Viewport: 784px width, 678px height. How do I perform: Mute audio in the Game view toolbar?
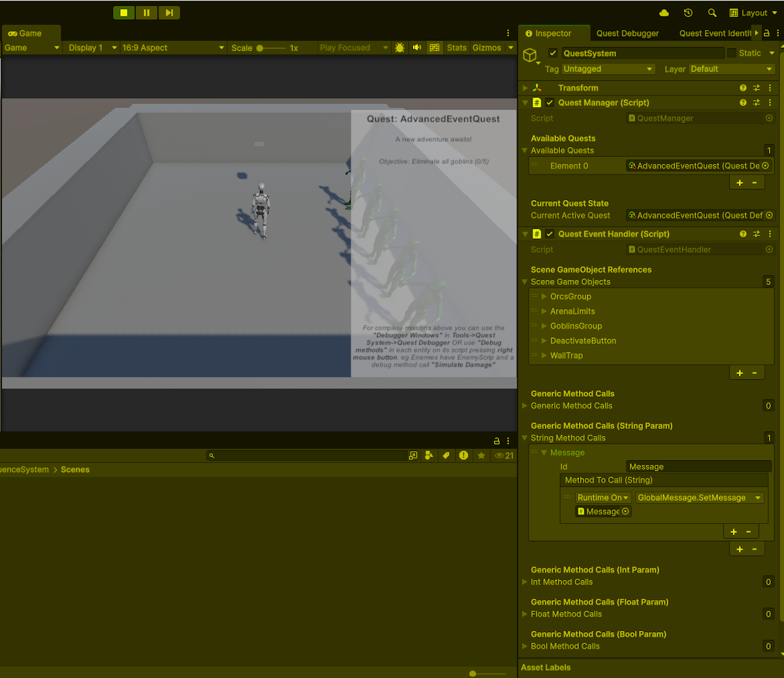(x=417, y=47)
